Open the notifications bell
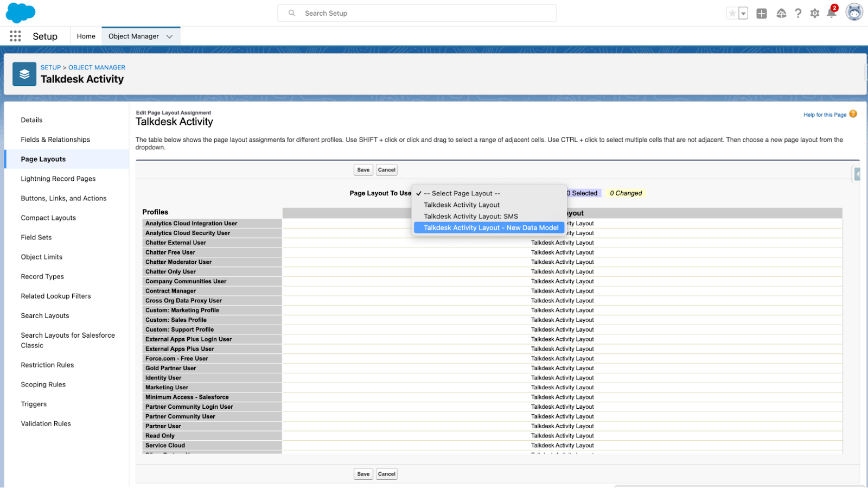The height and width of the screenshot is (488, 868). click(831, 13)
